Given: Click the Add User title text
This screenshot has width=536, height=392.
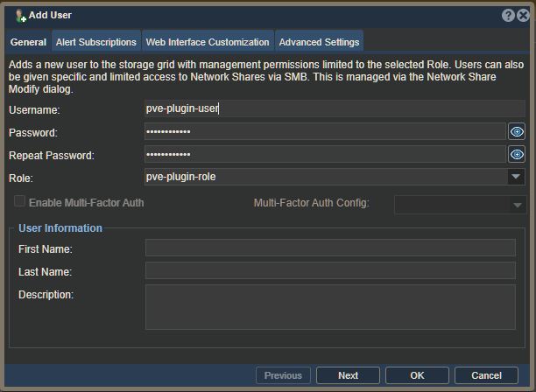Looking at the screenshot, I should [x=50, y=15].
